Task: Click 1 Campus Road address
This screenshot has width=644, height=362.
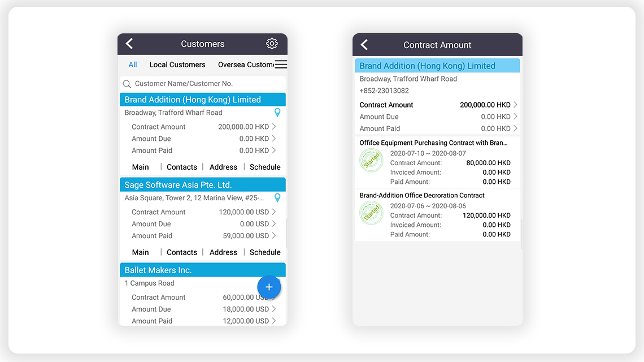Action: tap(150, 283)
